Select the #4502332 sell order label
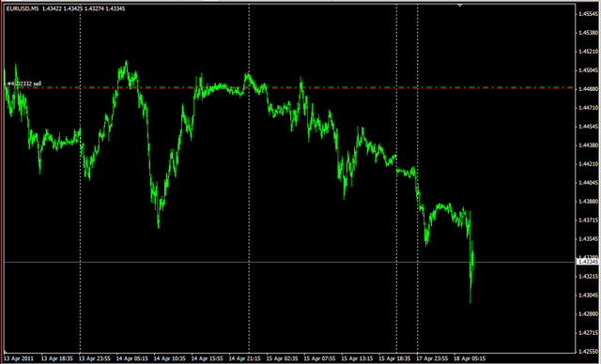601x364 pixels. pyautogui.click(x=24, y=83)
